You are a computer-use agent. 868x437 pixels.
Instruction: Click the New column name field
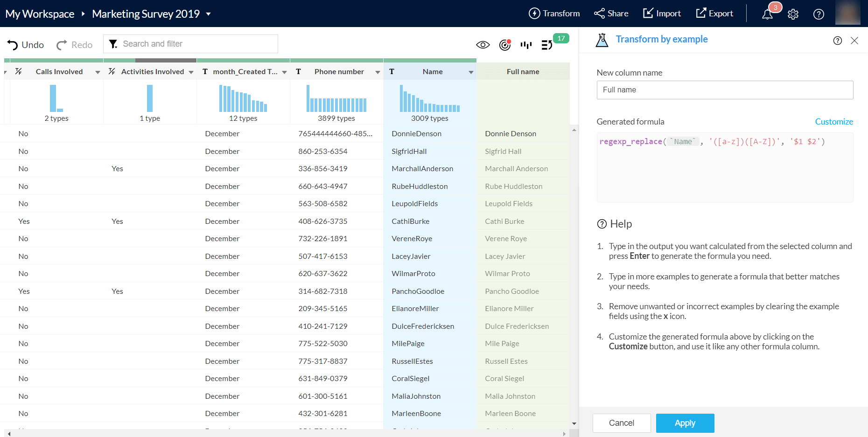[724, 90]
